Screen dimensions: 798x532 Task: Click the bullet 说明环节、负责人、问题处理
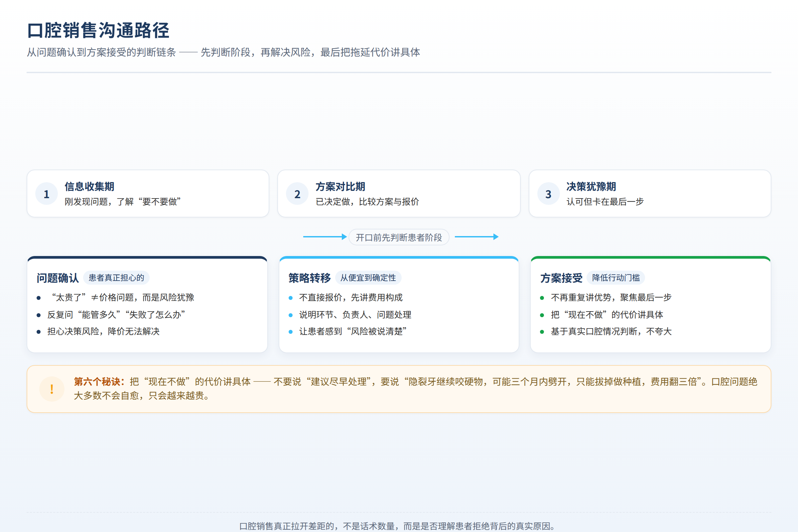click(355, 315)
